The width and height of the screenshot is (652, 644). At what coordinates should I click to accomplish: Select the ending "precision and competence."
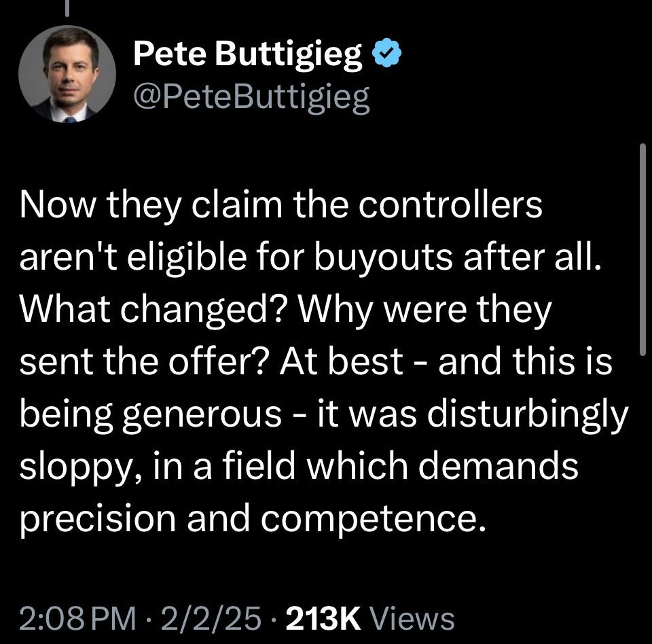coord(253,519)
